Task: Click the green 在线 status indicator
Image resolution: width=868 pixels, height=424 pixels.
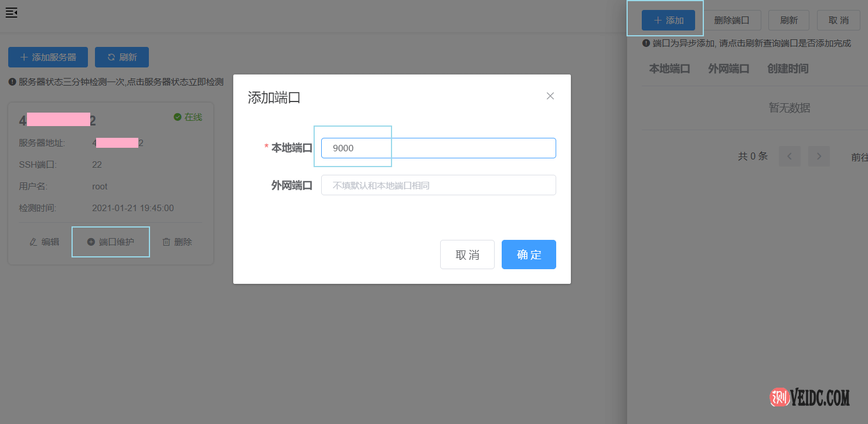Action: (x=188, y=117)
